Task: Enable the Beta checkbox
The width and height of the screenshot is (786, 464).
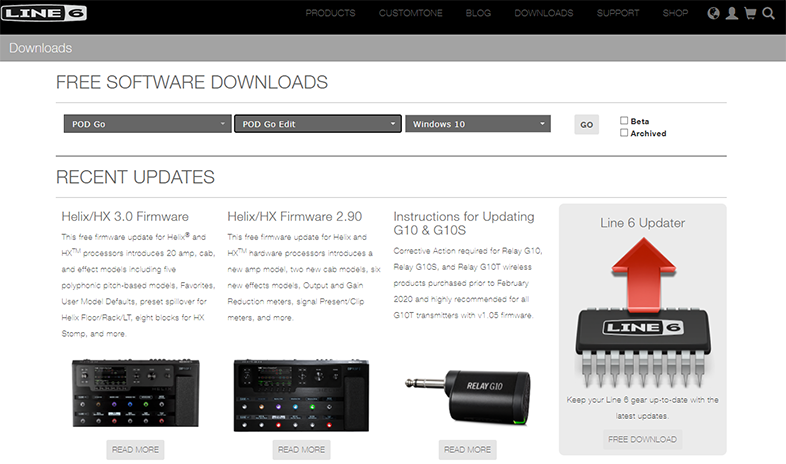Action: point(624,120)
